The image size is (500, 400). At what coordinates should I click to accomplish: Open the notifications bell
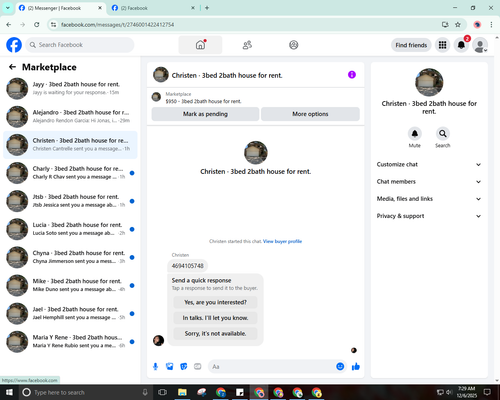point(461,45)
